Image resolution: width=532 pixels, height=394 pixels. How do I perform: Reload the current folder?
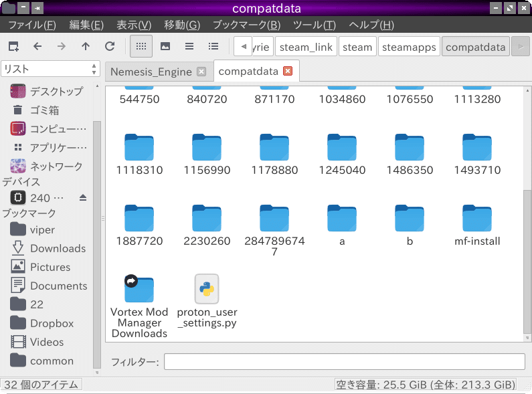[110, 46]
